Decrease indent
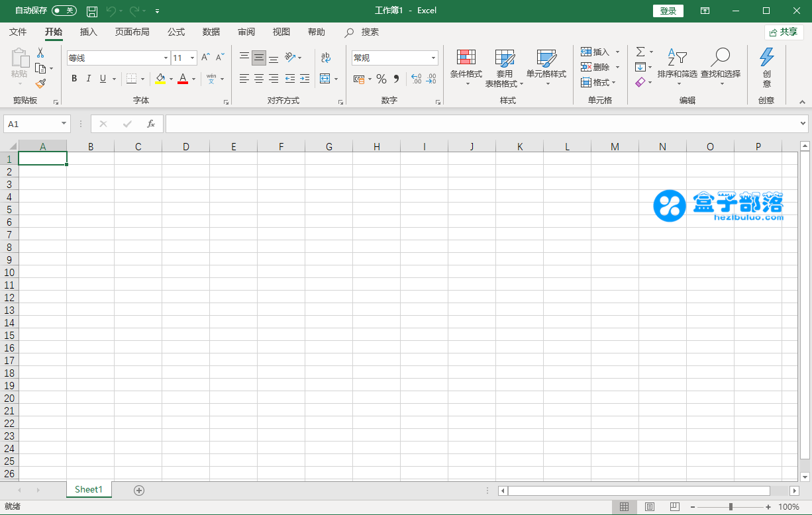Image resolution: width=812 pixels, height=515 pixels. pyautogui.click(x=289, y=79)
